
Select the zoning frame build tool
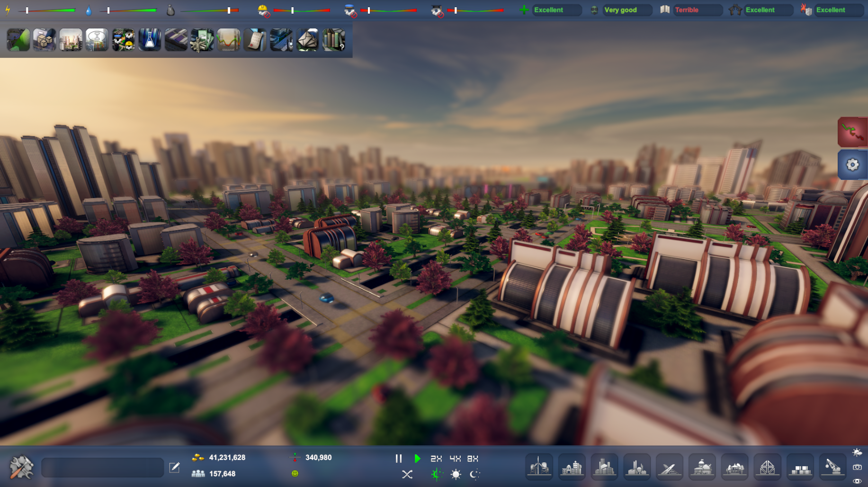tap(768, 467)
